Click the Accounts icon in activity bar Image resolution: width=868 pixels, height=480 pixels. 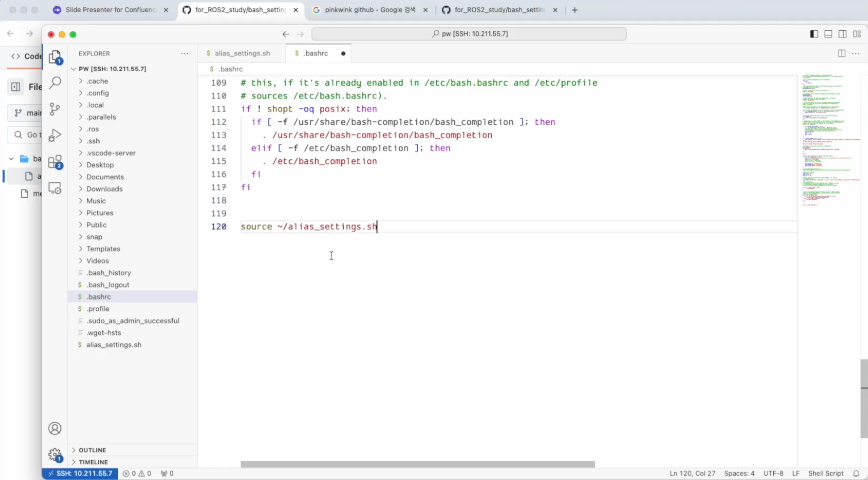coord(55,428)
